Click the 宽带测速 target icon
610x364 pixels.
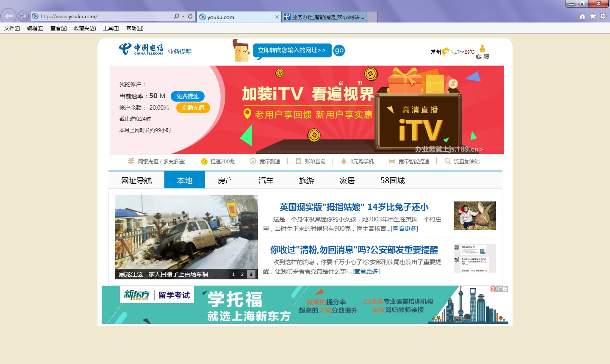click(253, 161)
